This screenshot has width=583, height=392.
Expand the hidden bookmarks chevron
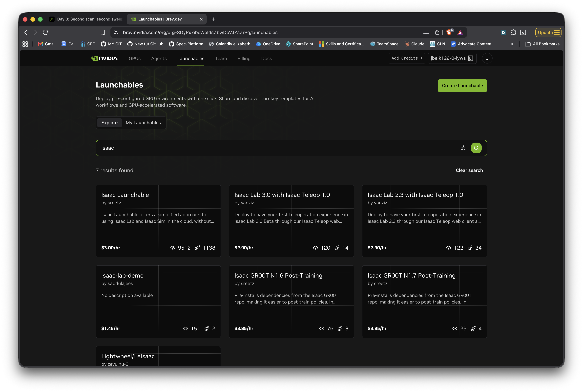512,44
